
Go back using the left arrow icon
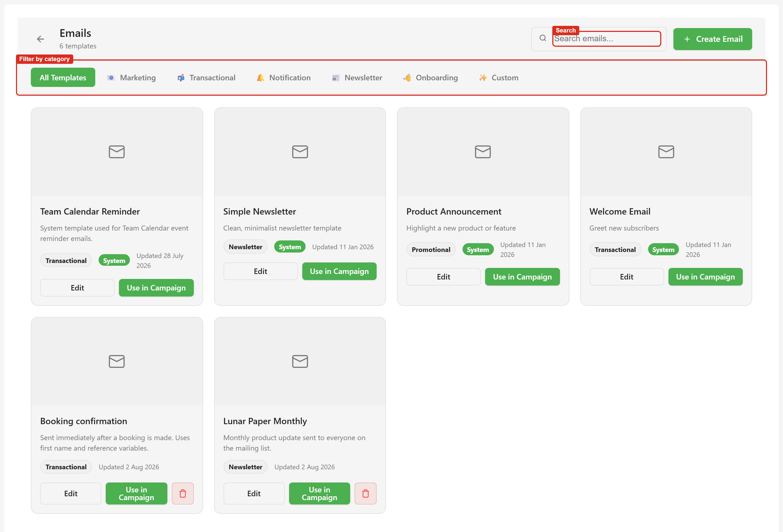click(40, 39)
